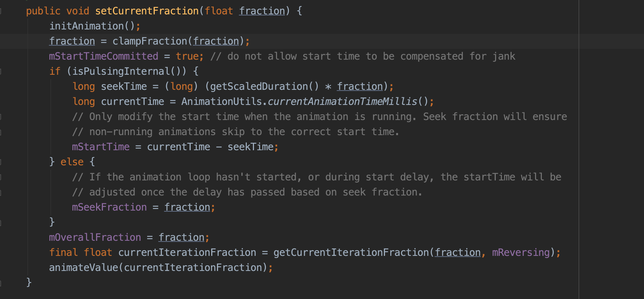The height and width of the screenshot is (299, 644).
Task: Click the animateValue method call
Action: click(x=83, y=268)
